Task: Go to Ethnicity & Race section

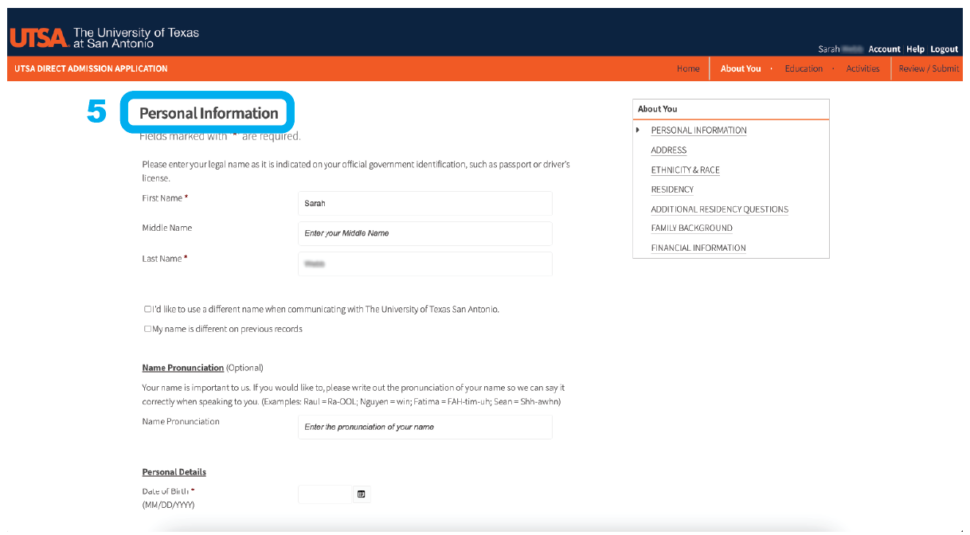Action: [685, 170]
